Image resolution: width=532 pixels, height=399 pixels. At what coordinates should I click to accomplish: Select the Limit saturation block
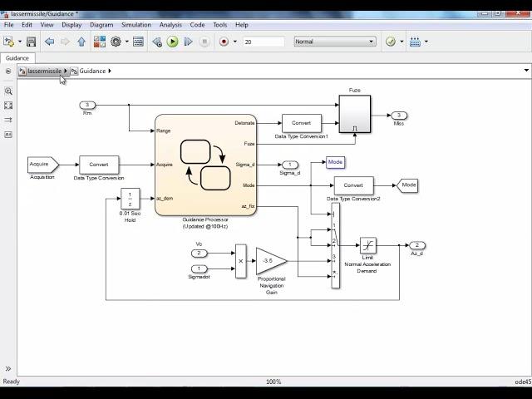point(367,245)
